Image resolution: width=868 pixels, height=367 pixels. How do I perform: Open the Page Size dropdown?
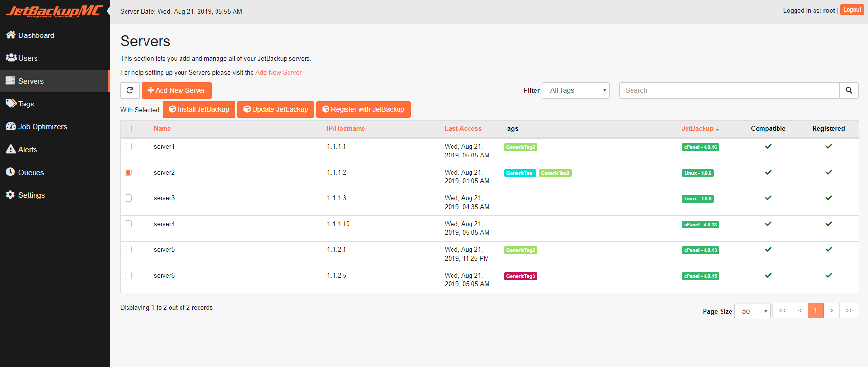click(x=752, y=311)
